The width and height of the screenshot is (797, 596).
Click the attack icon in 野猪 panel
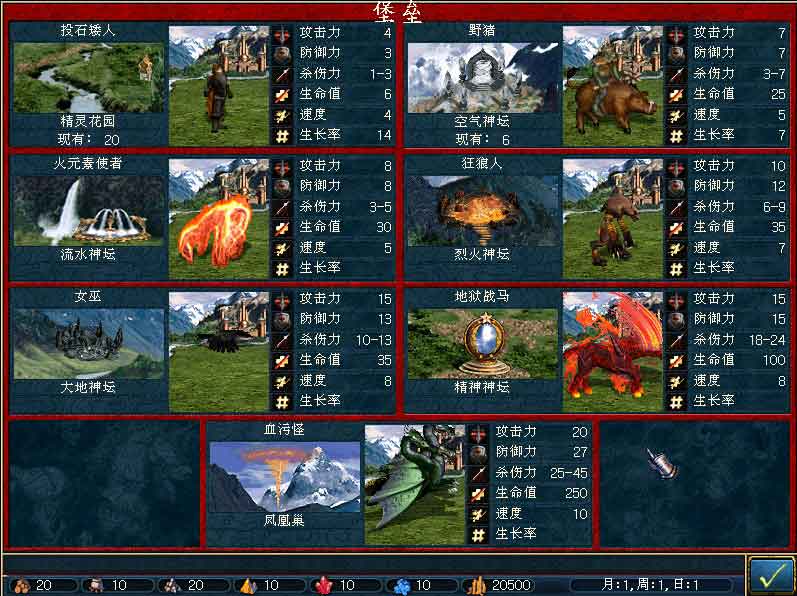tap(676, 35)
